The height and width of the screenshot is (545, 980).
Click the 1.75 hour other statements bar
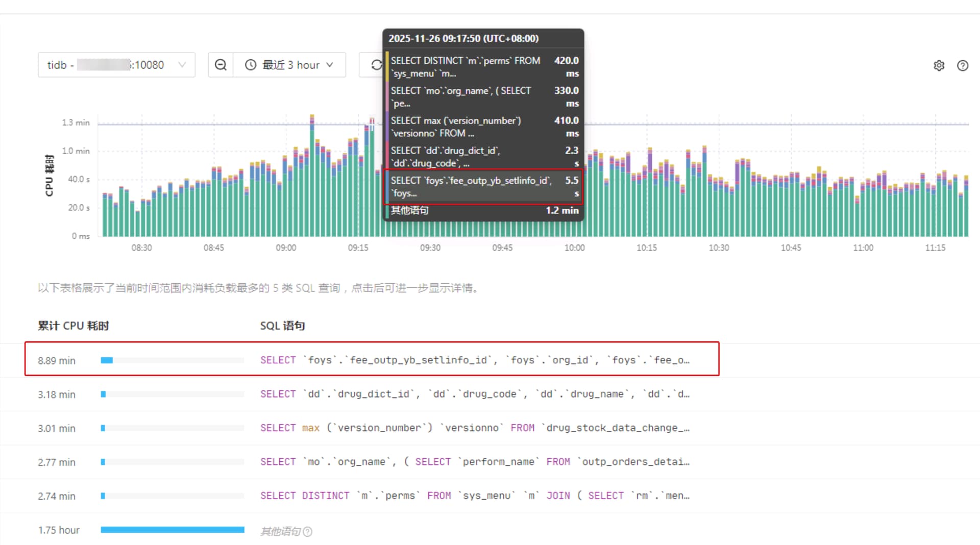click(x=173, y=530)
